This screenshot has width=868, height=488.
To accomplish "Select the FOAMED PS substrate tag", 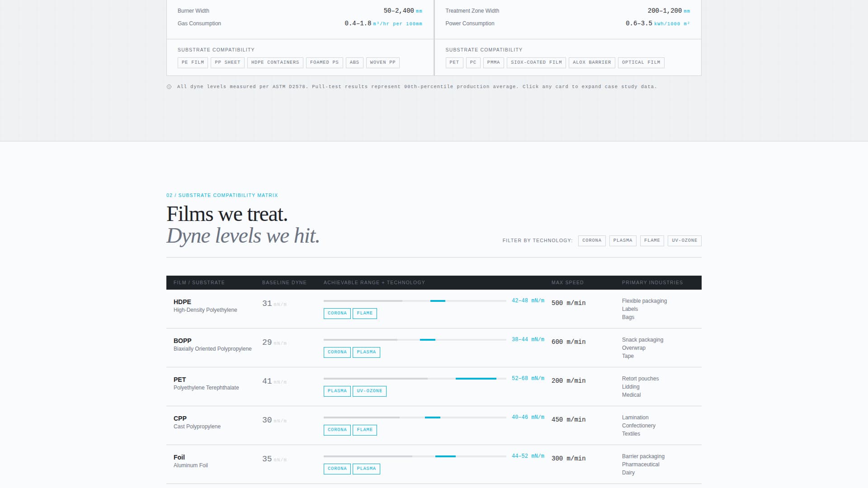I will coord(324,62).
